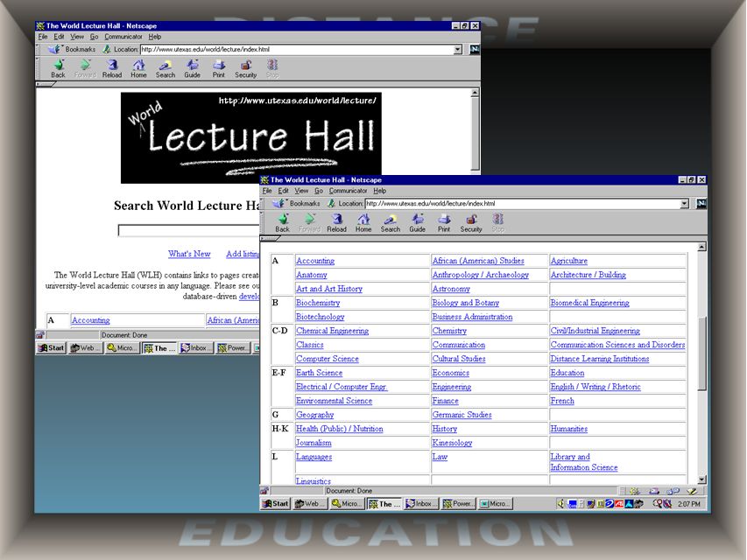Expand Location dropdown in rear Netscape window
Viewport: 747px width, 560px height.
coord(458,49)
